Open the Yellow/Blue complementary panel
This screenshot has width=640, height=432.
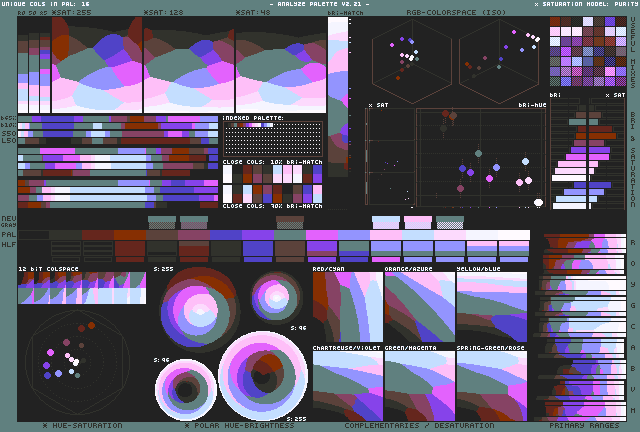click(492, 307)
